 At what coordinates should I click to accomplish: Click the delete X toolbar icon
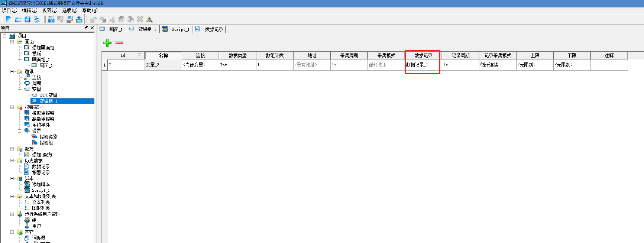[140, 19]
